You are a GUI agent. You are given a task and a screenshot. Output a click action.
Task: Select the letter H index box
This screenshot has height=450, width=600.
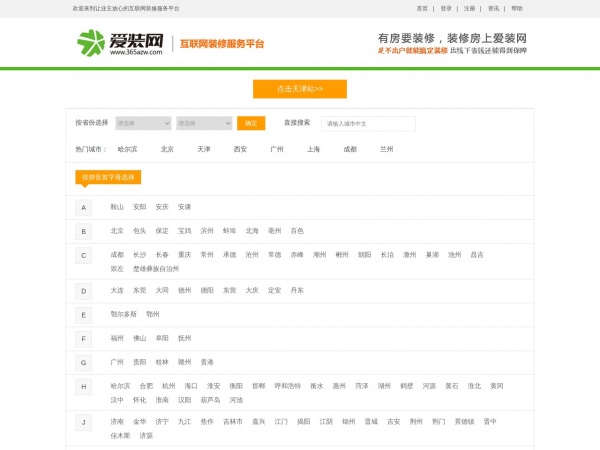pyautogui.click(x=84, y=386)
